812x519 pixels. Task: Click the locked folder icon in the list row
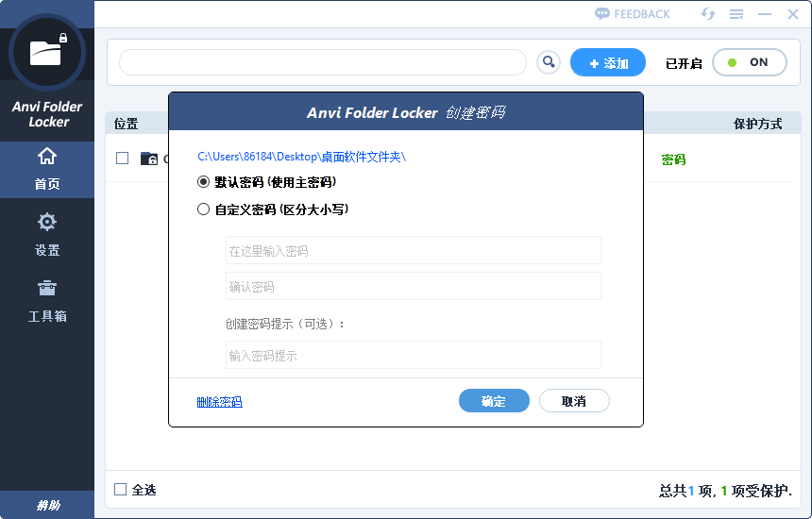pos(149,159)
